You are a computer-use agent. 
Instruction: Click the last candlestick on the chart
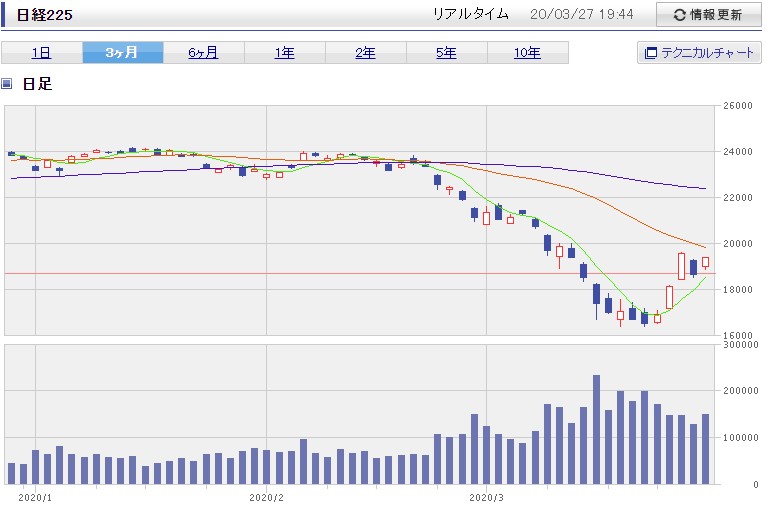705,263
